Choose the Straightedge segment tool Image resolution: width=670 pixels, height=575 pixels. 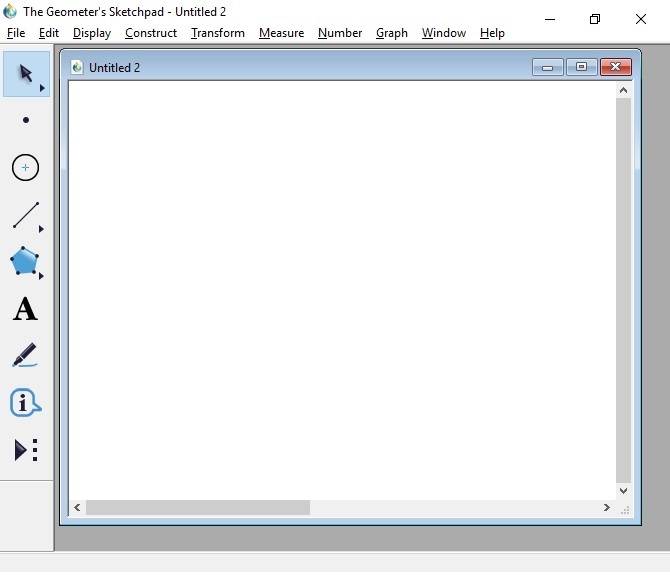[x=25, y=215]
